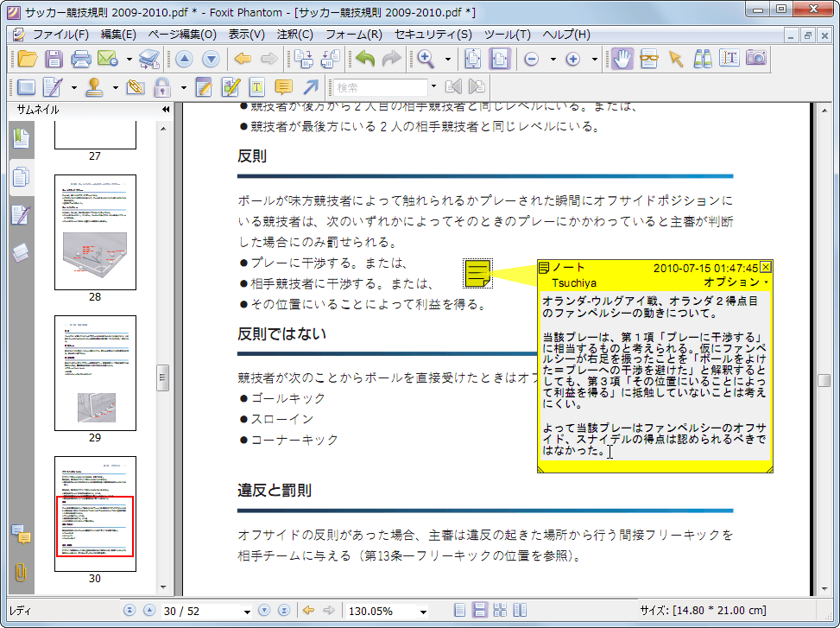Select page 28 thumbnail
Screen dimensions: 840x628
click(x=95, y=232)
